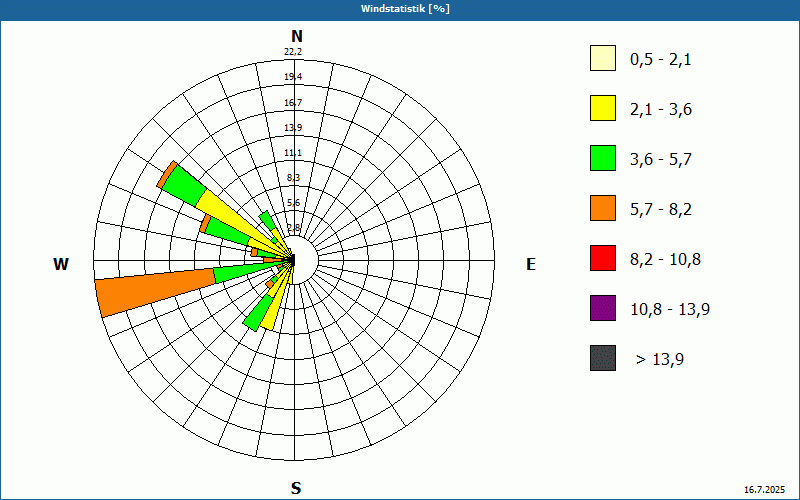800x500 pixels.
Task: Select the yellow south-southwest wind bar segment
Action: (x=274, y=311)
